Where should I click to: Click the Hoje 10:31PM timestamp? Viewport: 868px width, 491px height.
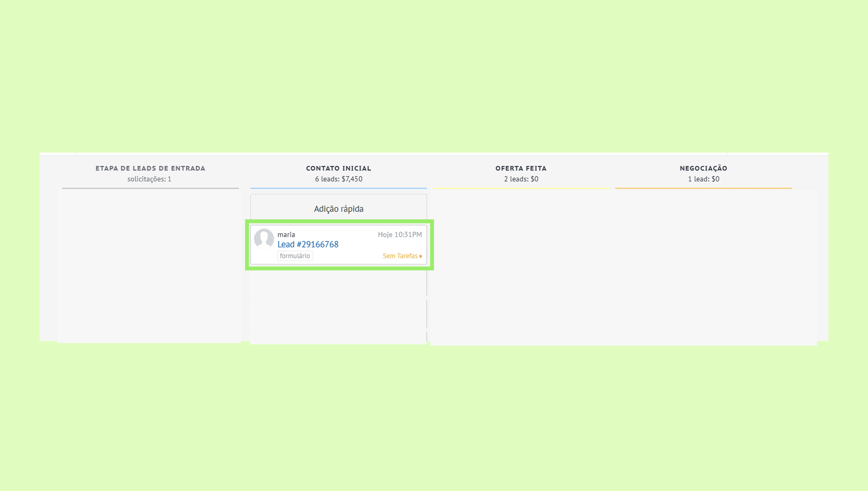tap(400, 234)
